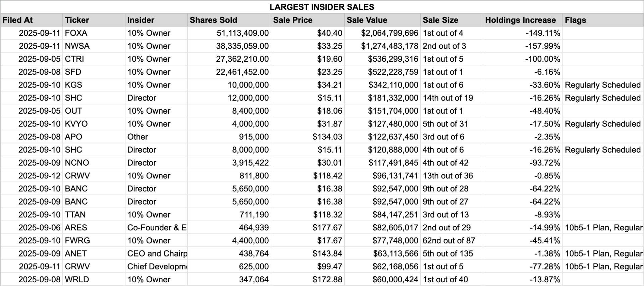
Task: Select the Sale Value column header
Action: (382, 20)
